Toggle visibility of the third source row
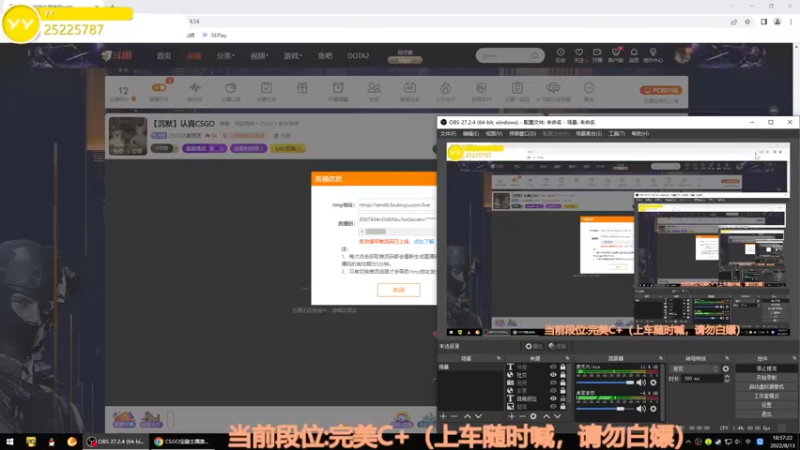Image resolution: width=800 pixels, height=450 pixels. click(553, 383)
